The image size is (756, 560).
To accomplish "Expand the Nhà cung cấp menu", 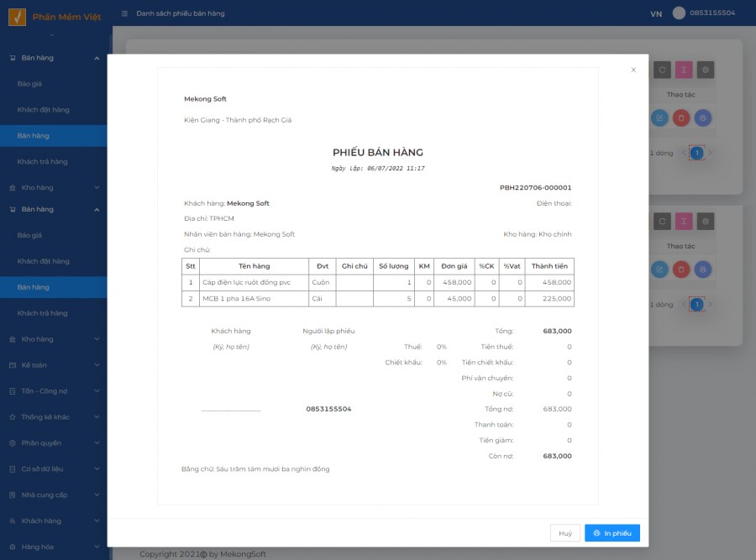I will point(54,495).
